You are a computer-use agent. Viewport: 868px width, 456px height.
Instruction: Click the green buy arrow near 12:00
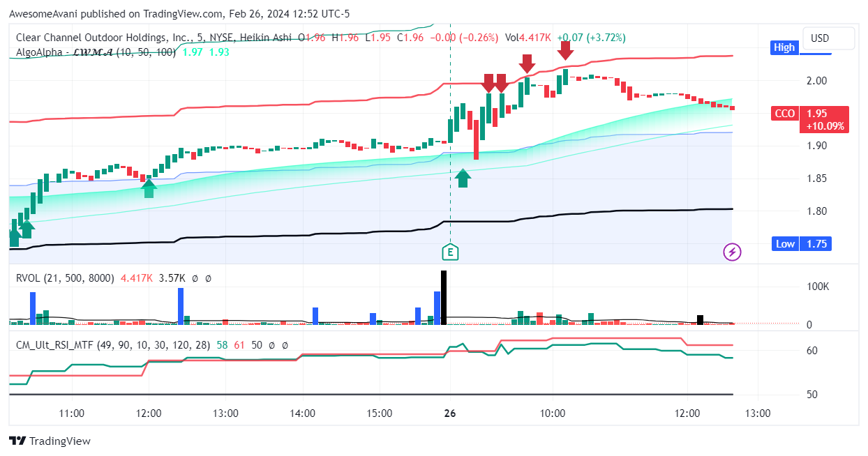[x=149, y=188]
